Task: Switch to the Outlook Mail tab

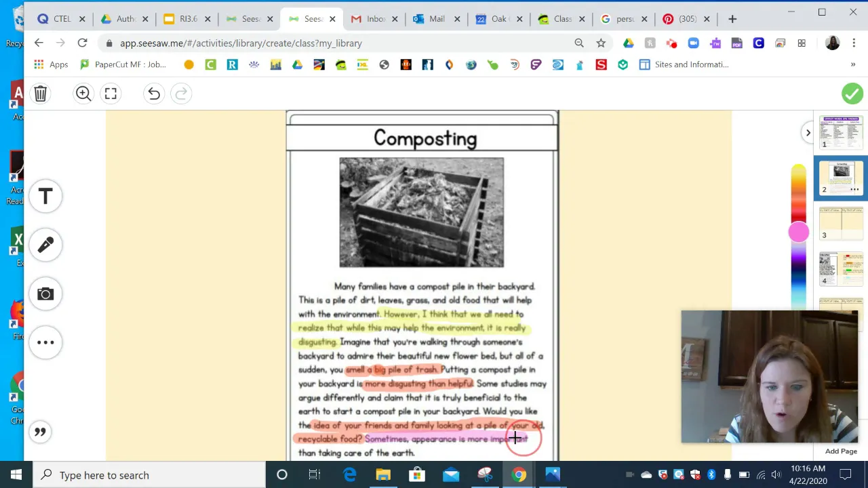Action: tap(437, 19)
